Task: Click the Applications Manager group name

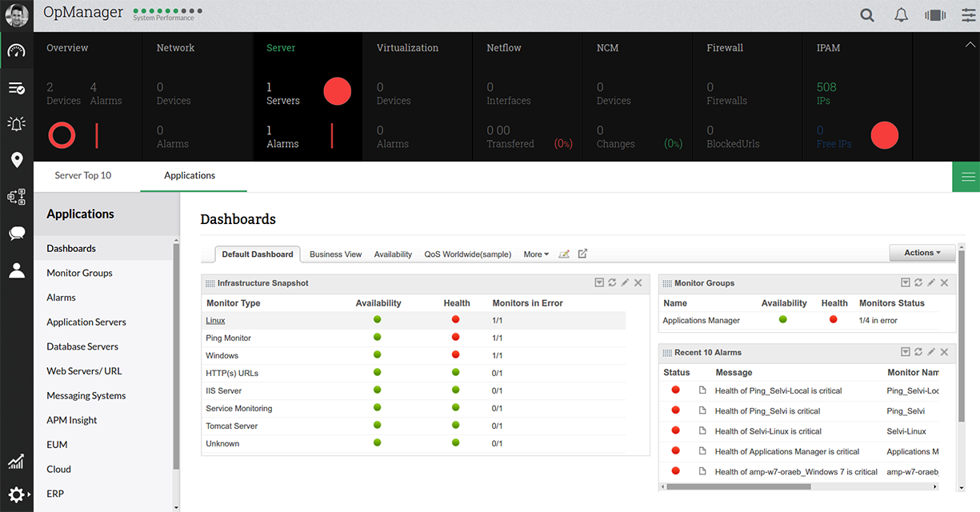Action: tap(702, 320)
